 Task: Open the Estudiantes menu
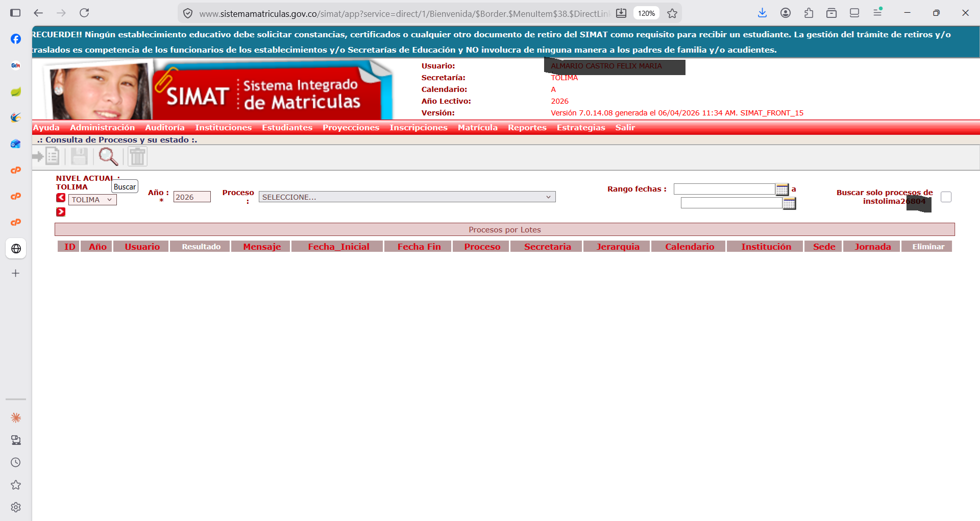(287, 128)
